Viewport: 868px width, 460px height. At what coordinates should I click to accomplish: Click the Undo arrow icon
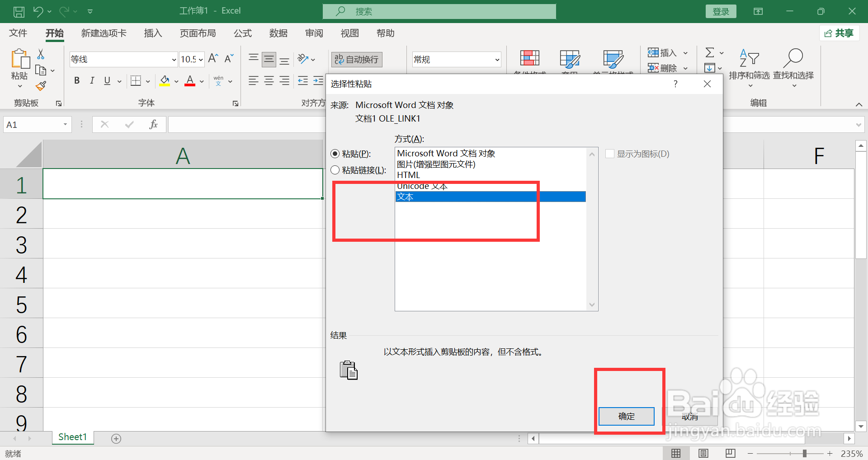pyautogui.click(x=38, y=12)
